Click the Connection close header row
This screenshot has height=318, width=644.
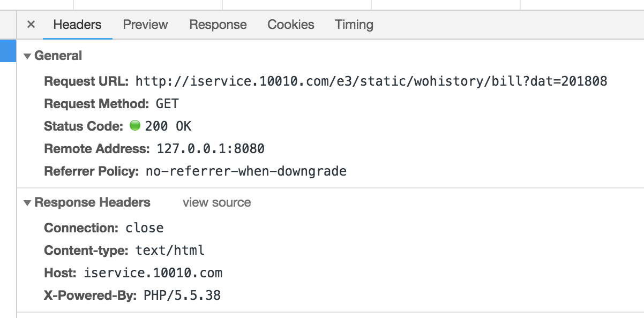pos(104,228)
